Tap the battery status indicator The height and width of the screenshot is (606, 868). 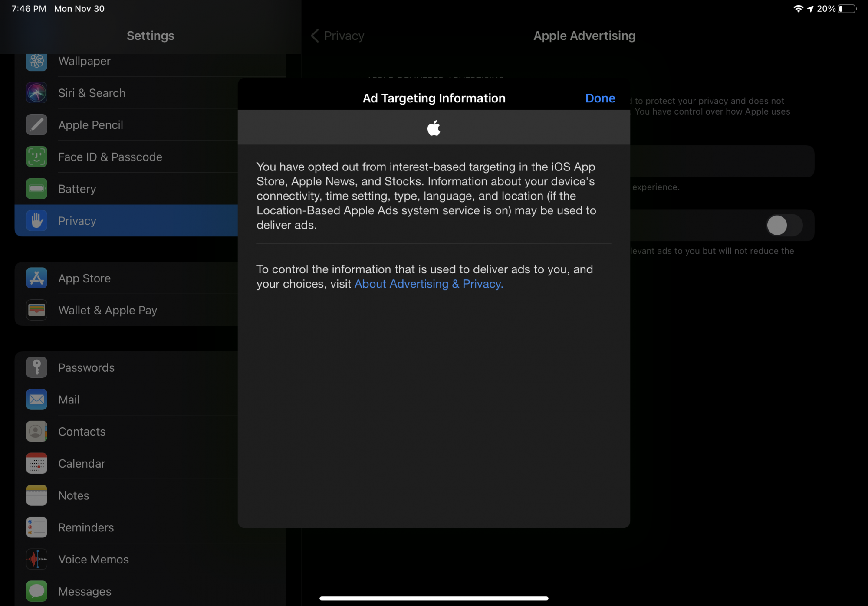pyautogui.click(x=847, y=9)
